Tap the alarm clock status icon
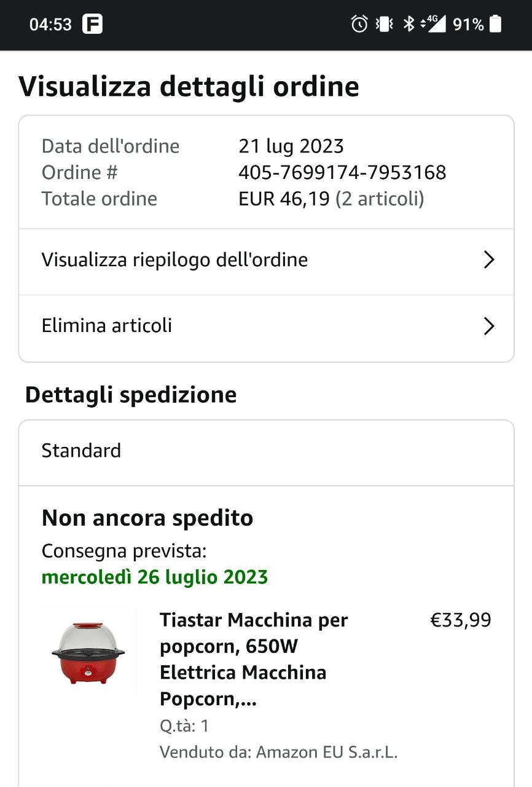532x787 pixels. (359, 24)
